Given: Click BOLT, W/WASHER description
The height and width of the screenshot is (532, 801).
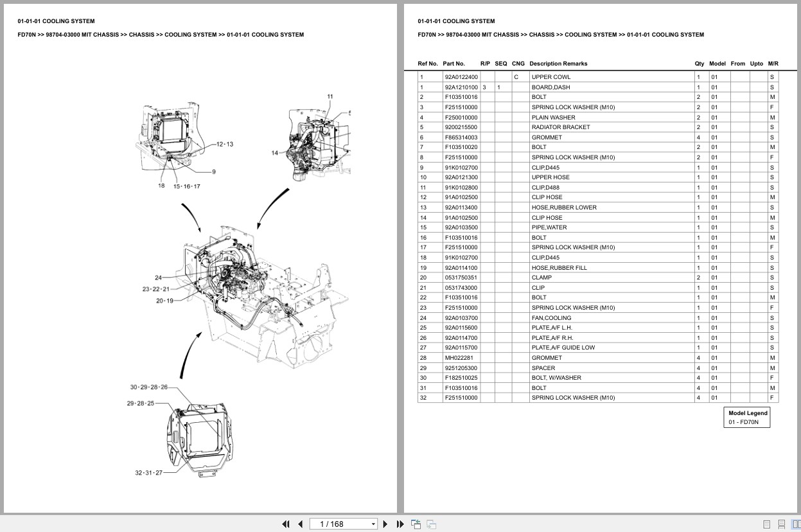Looking at the screenshot, I should (x=556, y=378).
